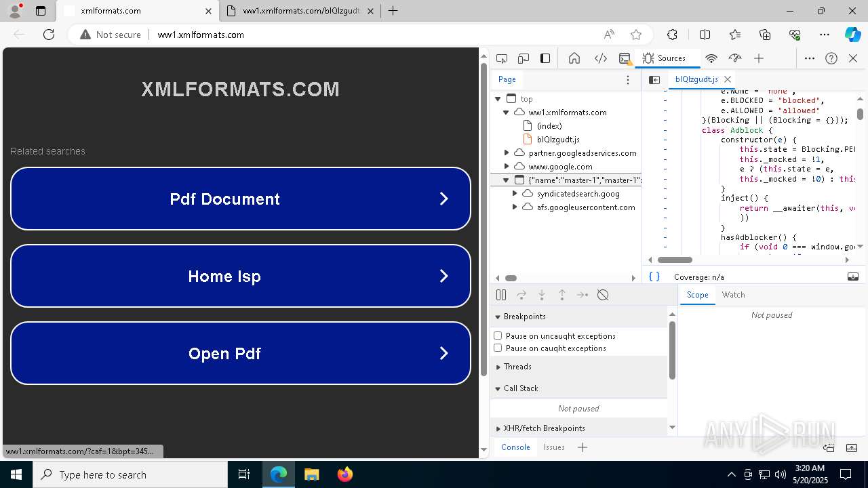Screen dimensions: 868x488
Task: Step into next function call
Action: 542,295
